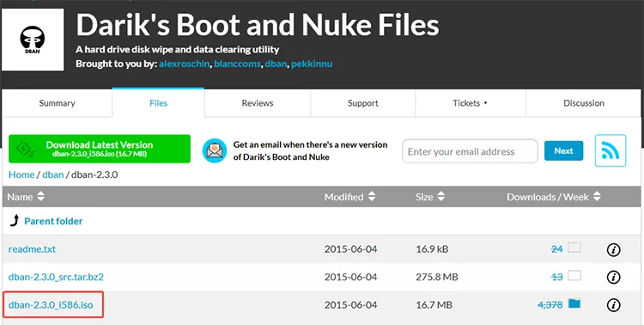Screen dimensions: 644x325
Task: Select the Files tab
Action: pos(158,103)
